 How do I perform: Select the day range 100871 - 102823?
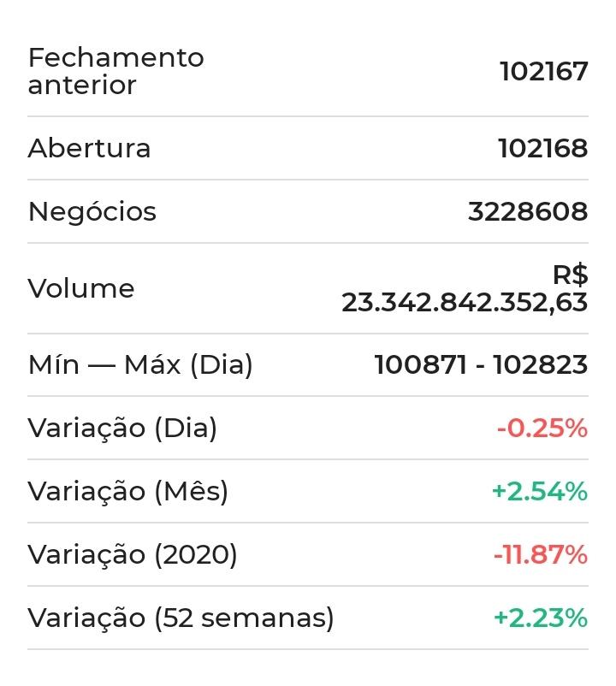pos(481,365)
